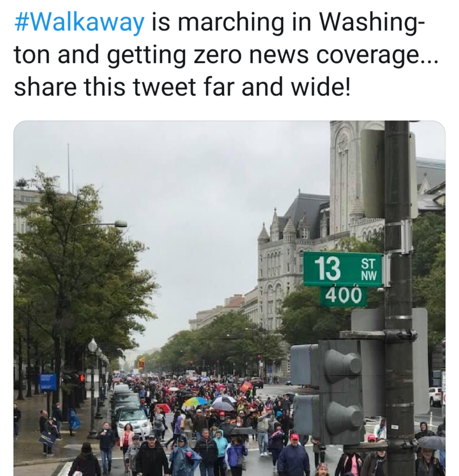This screenshot has width=459, height=476.
Task: Open the #Walkaway hashtag link
Action: tap(79, 22)
